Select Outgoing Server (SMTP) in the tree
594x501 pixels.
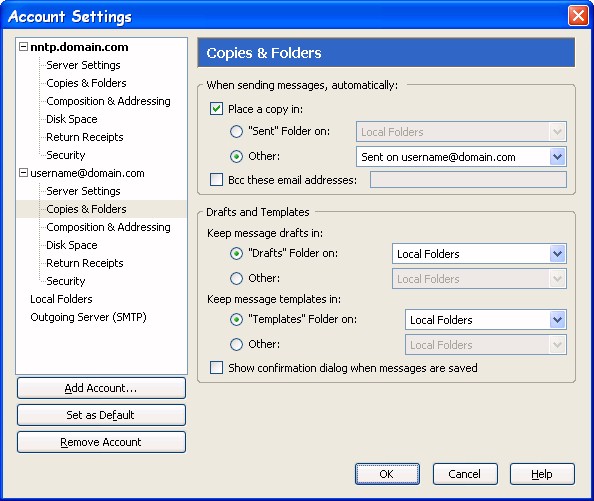(x=88, y=317)
